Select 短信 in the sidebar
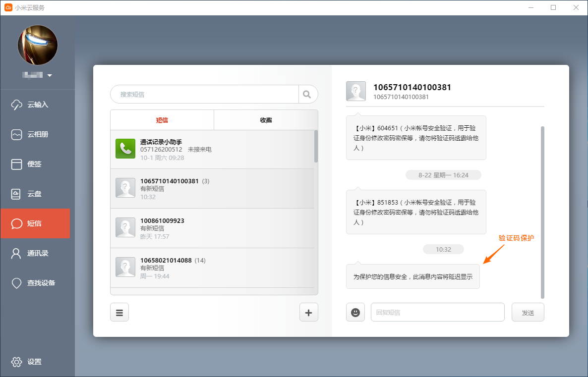The width and height of the screenshot is (588, 377). [x=35, y=223]
